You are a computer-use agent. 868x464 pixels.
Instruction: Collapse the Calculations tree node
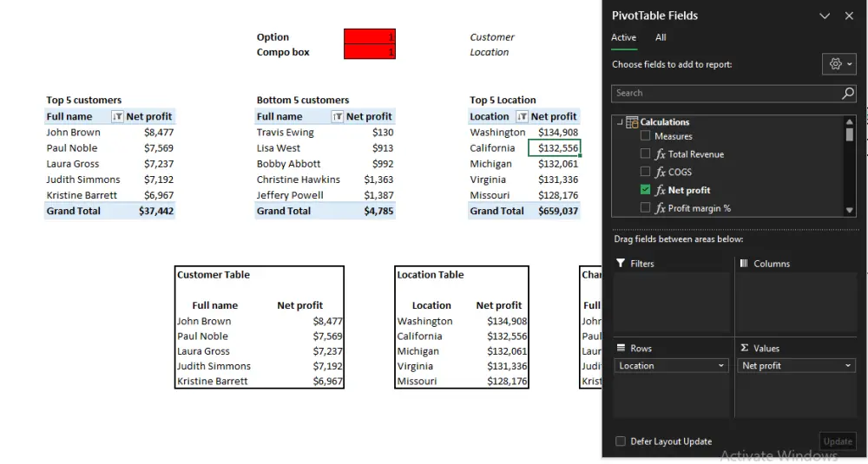[x=620, y=122]
